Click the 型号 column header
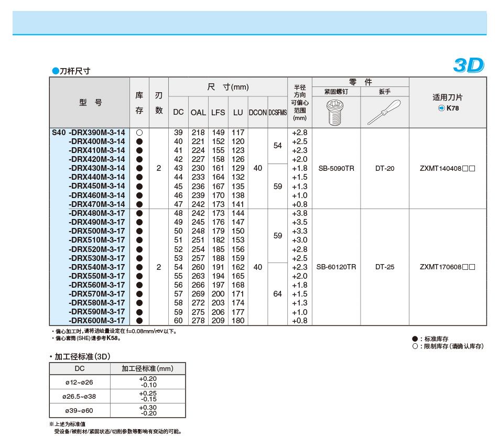 click(90, 103)
